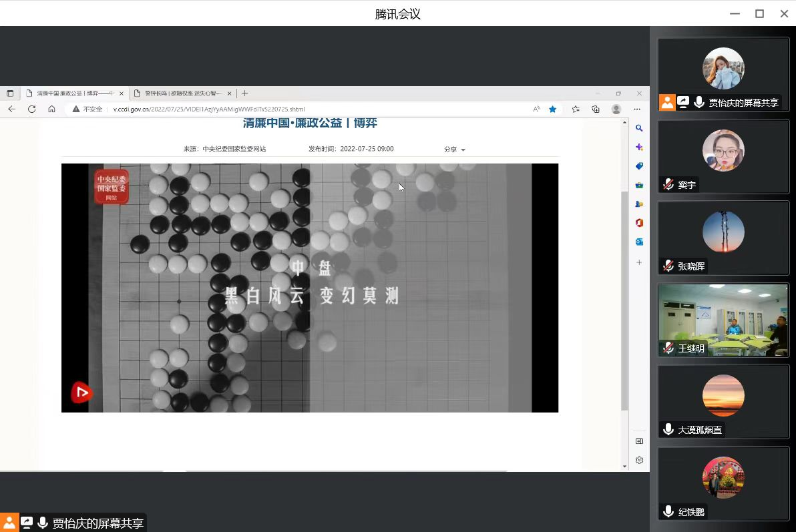Click the browser home icon
This screenshot has height=532, width=796.
coord(51,109)
